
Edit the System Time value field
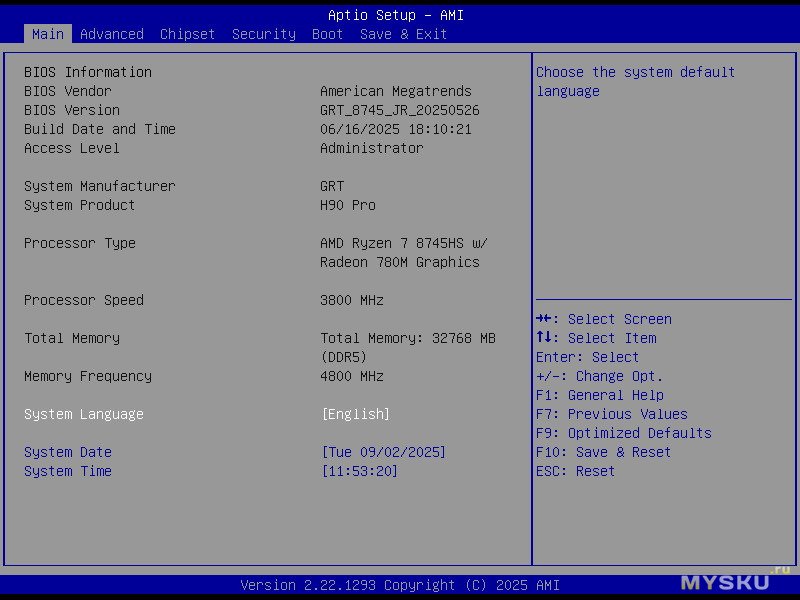point(359,471)
